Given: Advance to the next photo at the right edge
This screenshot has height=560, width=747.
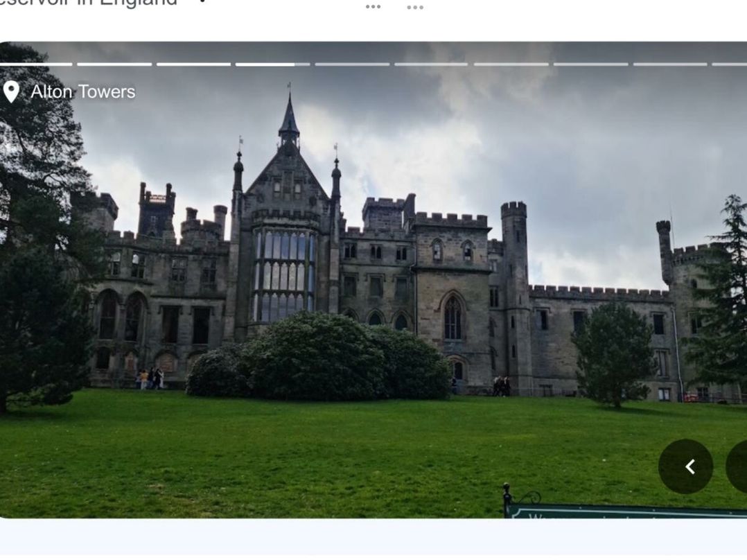Looking at the screenshot, I should (x=737, y=466).
